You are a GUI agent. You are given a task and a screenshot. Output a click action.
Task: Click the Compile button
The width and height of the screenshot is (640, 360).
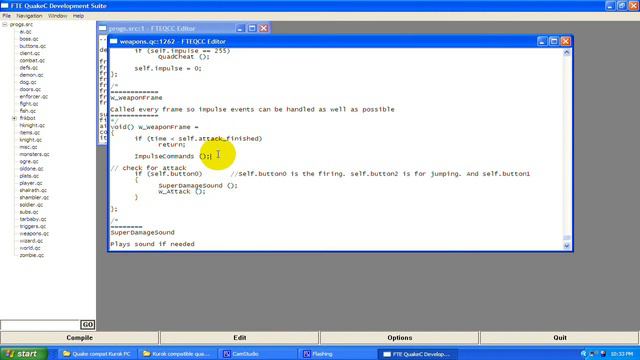[80, 338]
